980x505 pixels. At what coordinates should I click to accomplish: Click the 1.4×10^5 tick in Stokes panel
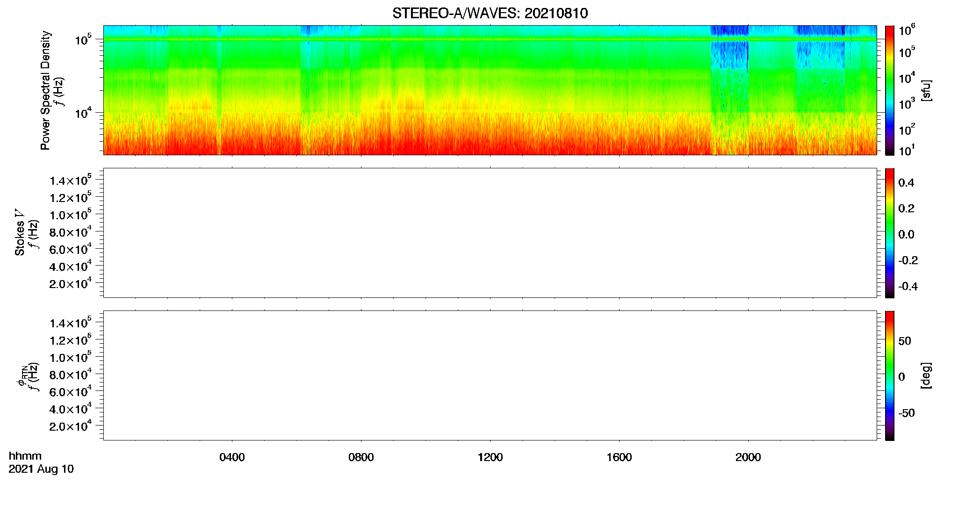click(71, 180)
